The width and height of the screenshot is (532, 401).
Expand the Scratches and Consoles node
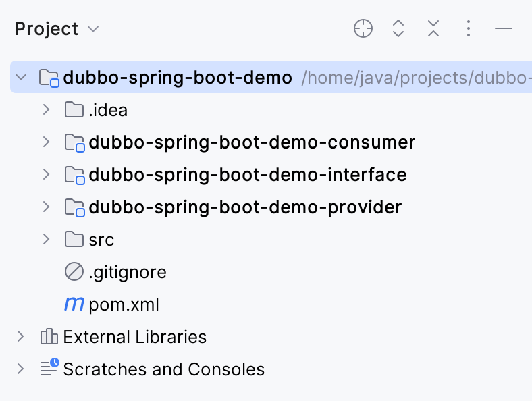21,369
